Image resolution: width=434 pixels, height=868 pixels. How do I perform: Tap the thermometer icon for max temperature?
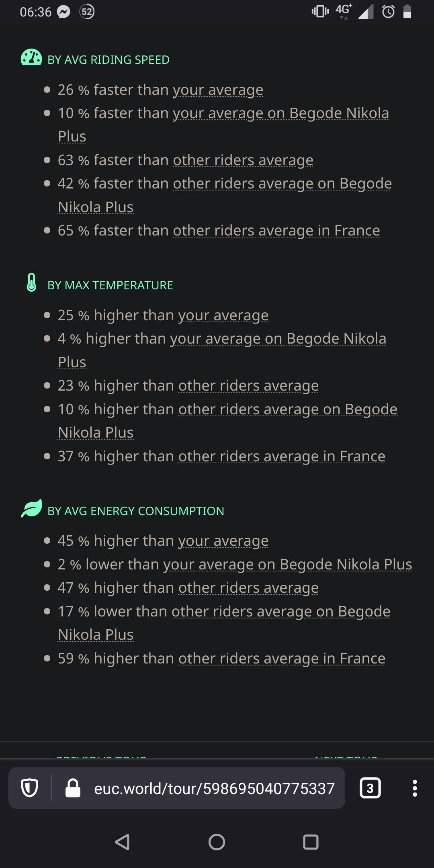click(x=31, y=283)
